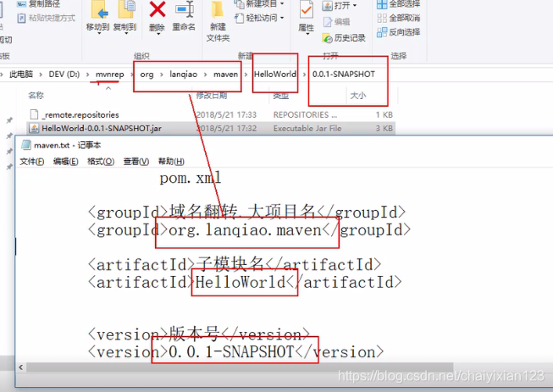Image resolution: width=553 pixels, height=392 pixels.
Task: Click org in the address path
Action: click(x=147, y=74)
